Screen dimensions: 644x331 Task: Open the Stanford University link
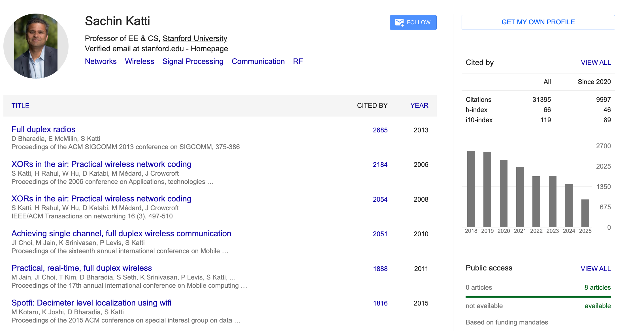tap(195, 38)
